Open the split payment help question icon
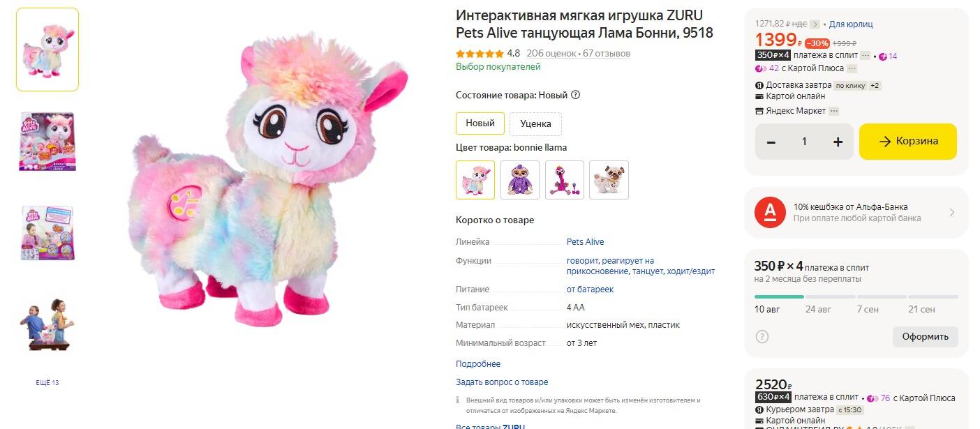 (762, 336)
